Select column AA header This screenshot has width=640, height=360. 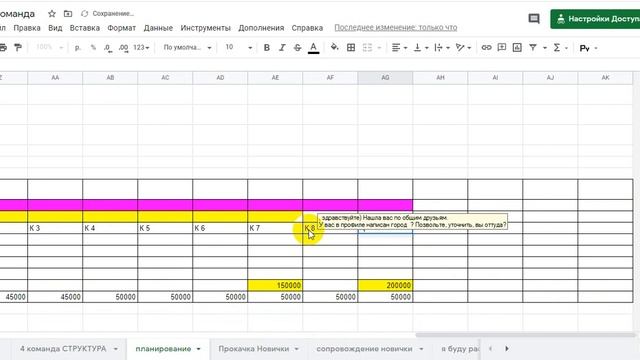[55, 78]
